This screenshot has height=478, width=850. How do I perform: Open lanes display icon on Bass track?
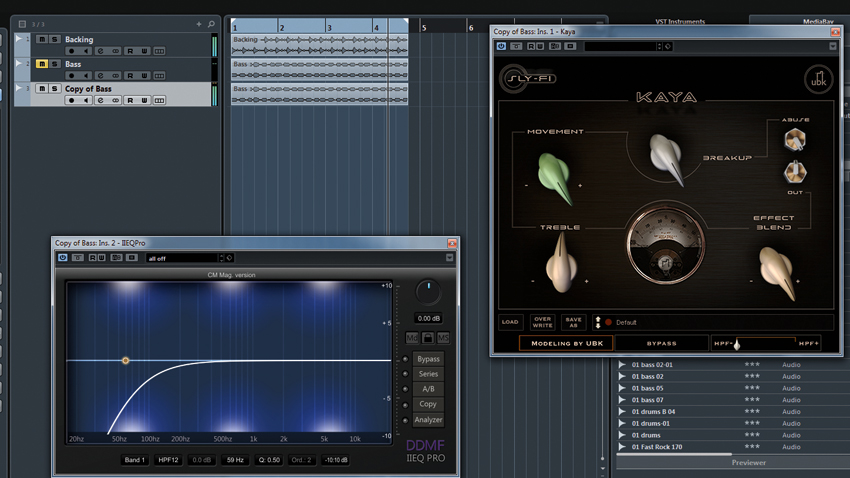click(159, 76)
